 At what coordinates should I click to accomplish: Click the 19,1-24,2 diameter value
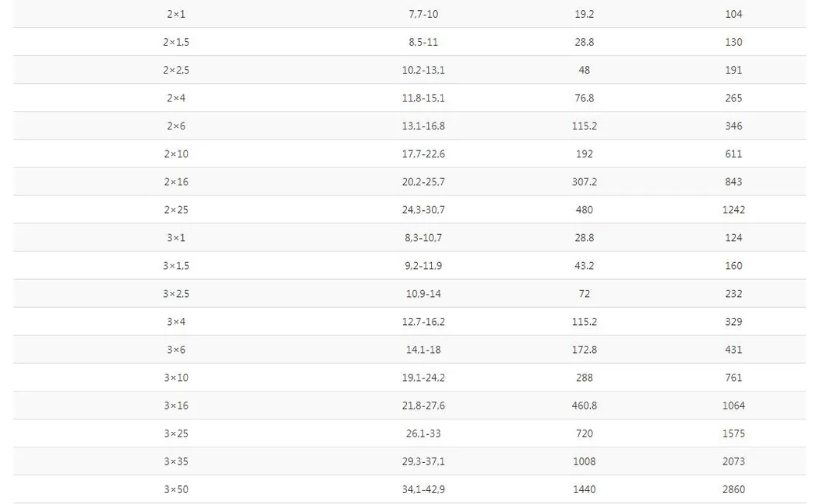(423, 378)
